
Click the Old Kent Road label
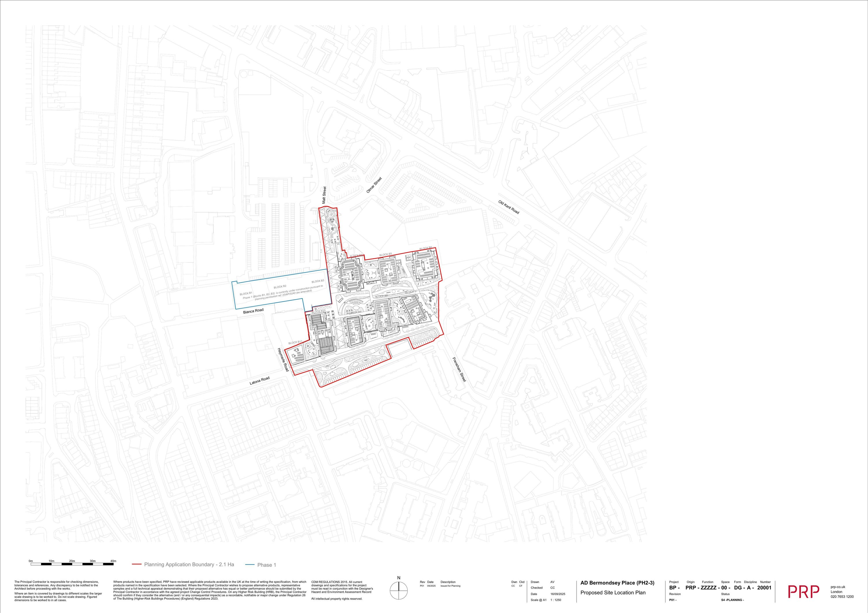[508, 207]
